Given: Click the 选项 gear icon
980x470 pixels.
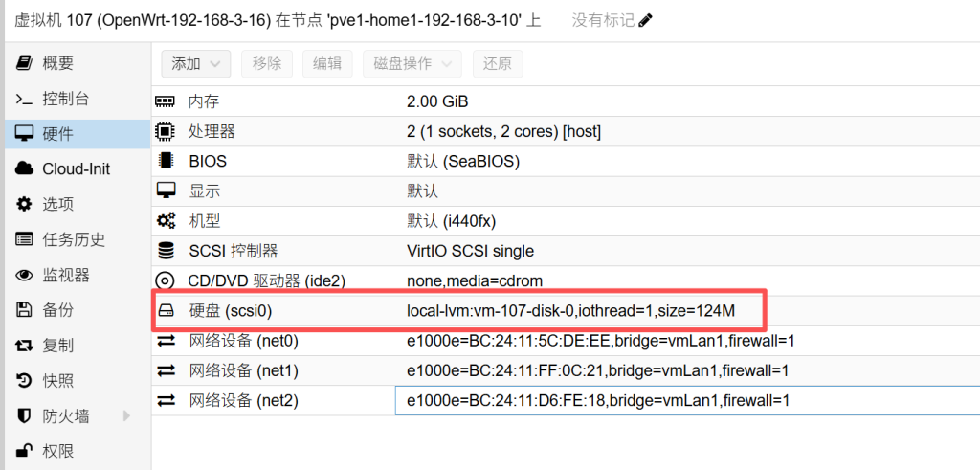Looking at the screenshot, I should [x=25, y=204].
